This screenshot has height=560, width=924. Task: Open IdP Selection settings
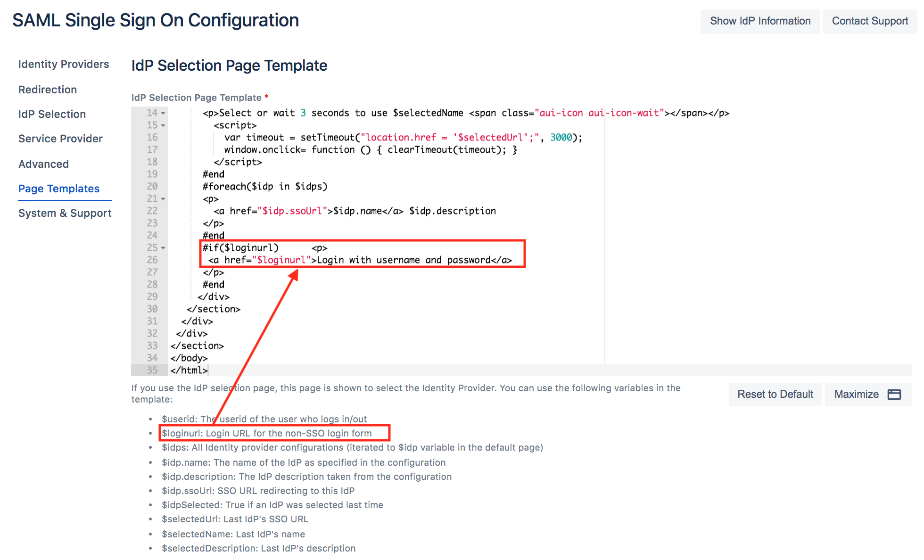(x=52, y=114)
